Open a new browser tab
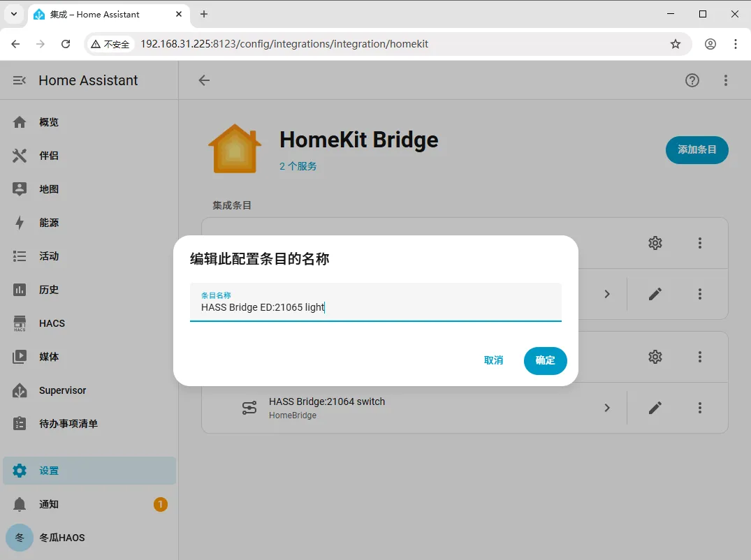The height and width of the screenshot is (560, 751). [x=204, y=15]
